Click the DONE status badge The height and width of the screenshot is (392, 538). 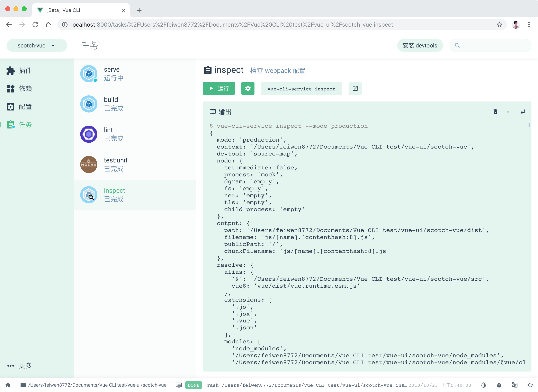(x=193, y=385)
